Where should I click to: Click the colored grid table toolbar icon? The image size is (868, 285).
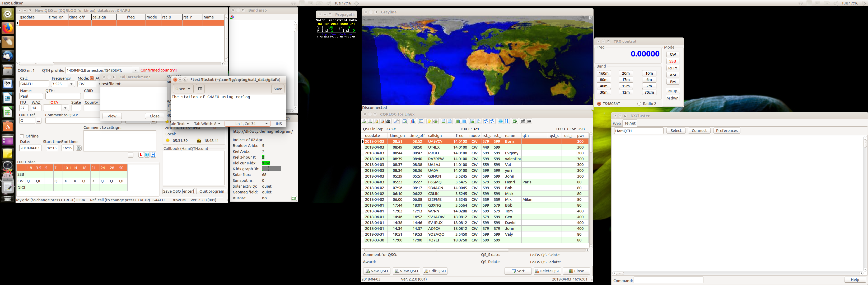(421, 121)
